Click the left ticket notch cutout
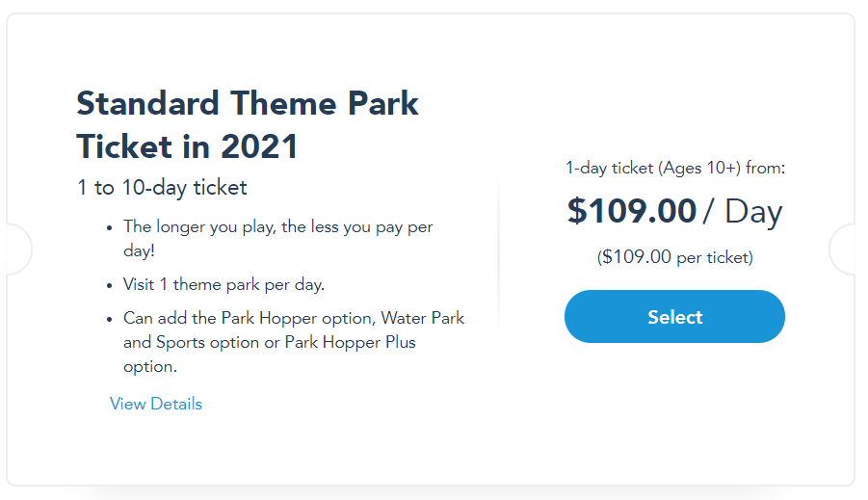This screenshot has width=868, height=500. [17, 249]
